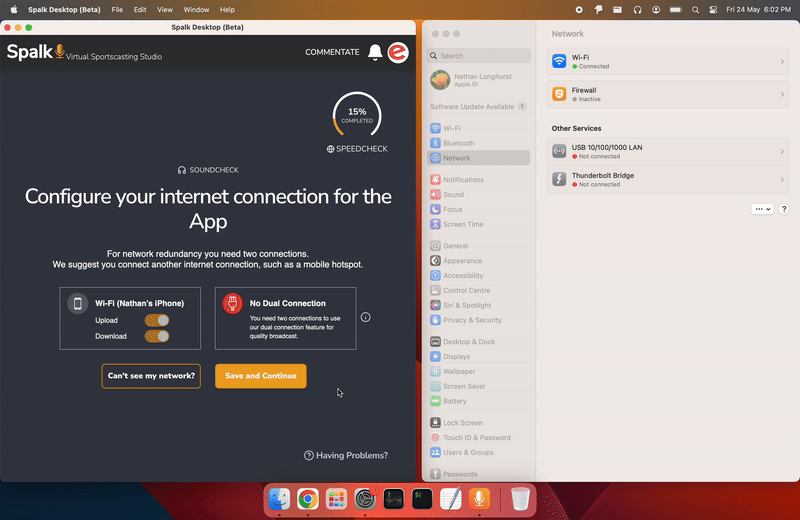Click the Spalk logo

pos(36,52)
